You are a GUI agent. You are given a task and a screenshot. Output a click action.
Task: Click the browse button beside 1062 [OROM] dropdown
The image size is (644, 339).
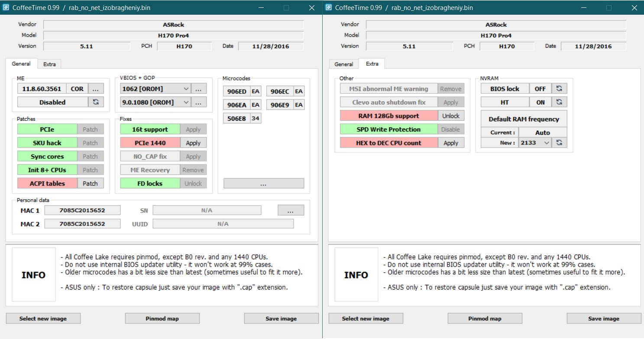coord(199,89)
